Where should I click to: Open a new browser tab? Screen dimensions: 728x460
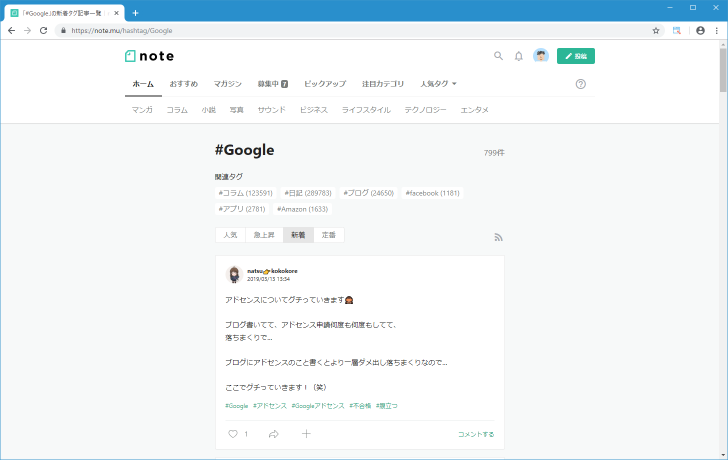(136, 13)
